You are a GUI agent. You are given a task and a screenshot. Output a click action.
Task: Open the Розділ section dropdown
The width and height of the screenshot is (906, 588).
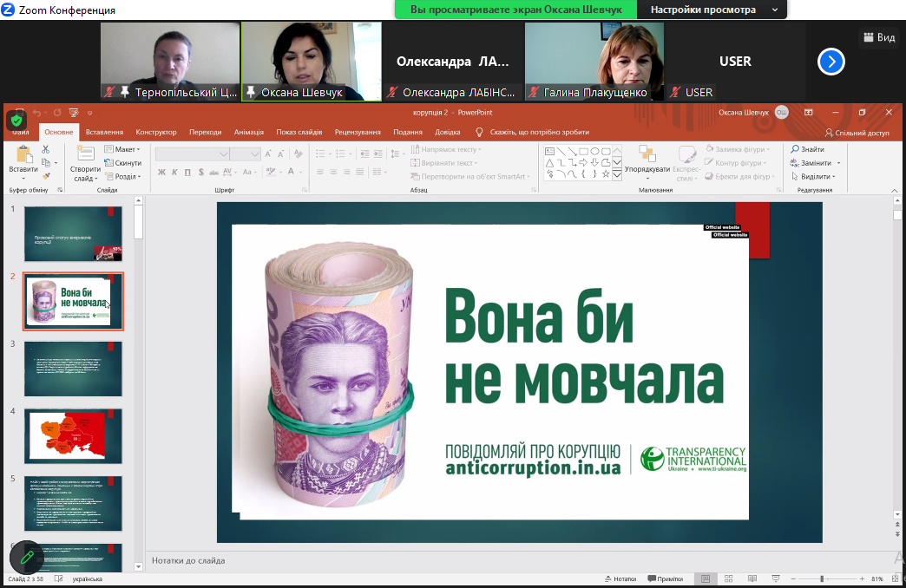[x=122, y=176]
